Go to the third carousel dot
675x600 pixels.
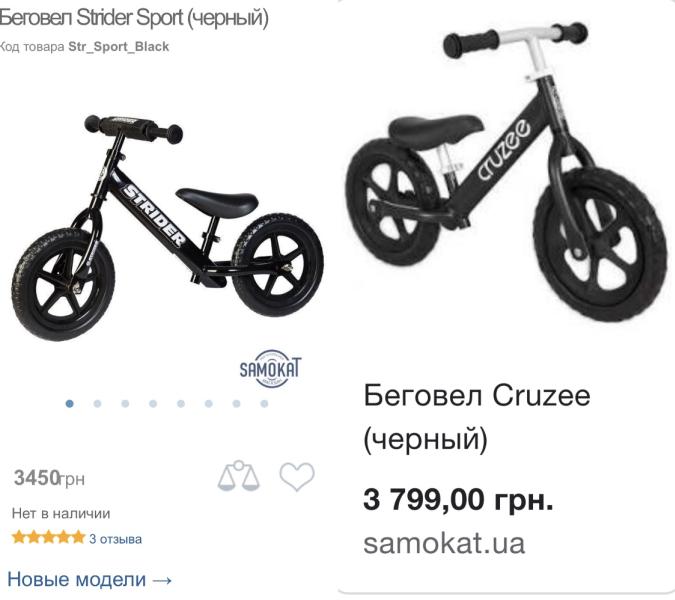pos(125,404)
